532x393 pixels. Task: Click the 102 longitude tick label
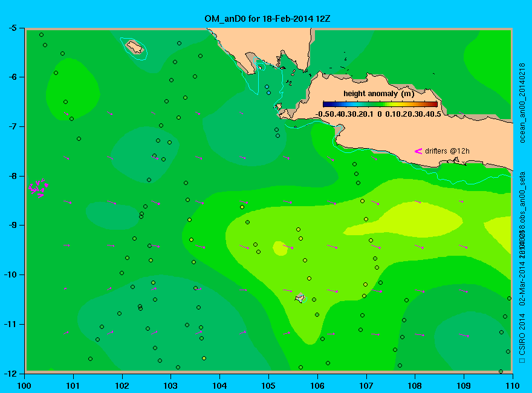click(x=122, y=386)
